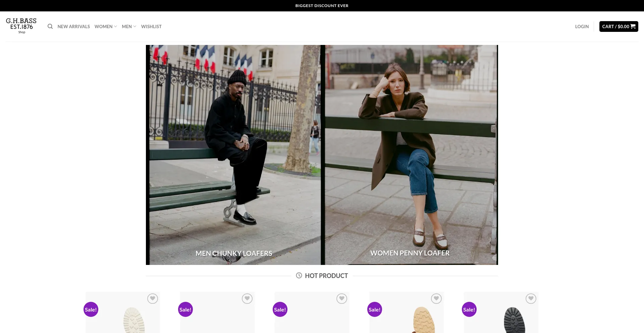Screen dimensions: 644x333
Task: Go to the WISHLIST page
Action: (x=151, y=26)
